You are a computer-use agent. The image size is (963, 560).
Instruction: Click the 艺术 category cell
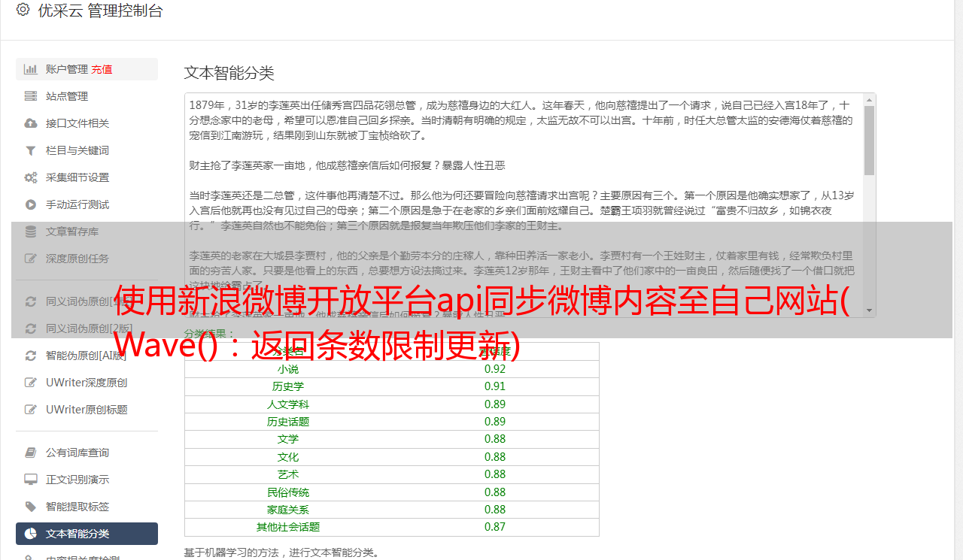coord(288,474)
